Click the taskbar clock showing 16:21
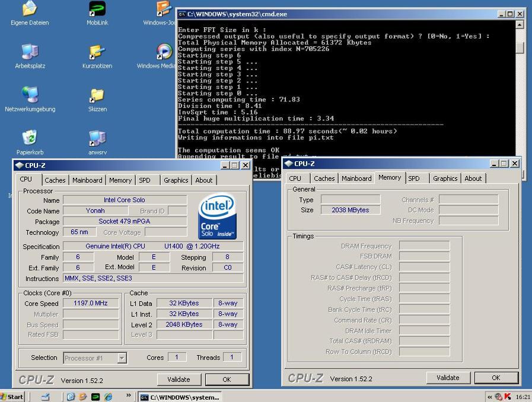Screen dimensions: 532x402 523,397
